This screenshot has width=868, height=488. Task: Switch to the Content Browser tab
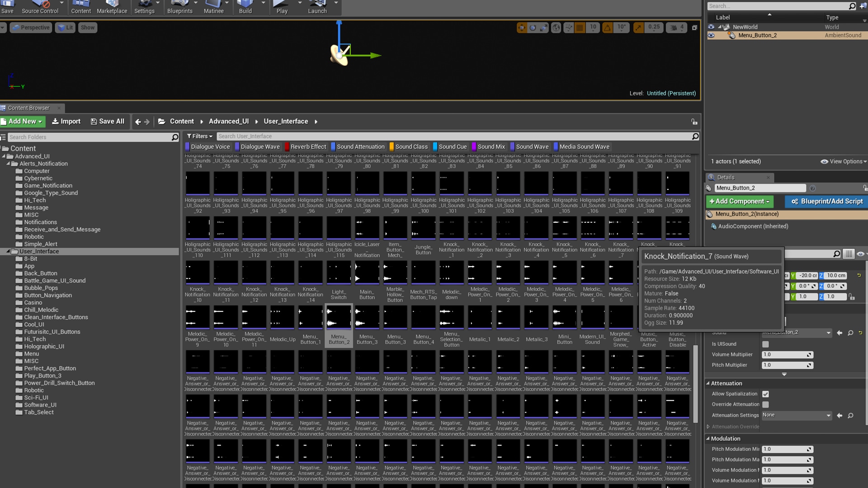28,108
